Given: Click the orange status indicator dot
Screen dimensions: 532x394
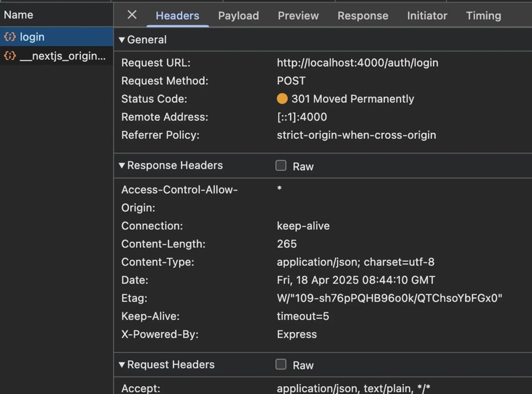Looking at the screenshot, I should click(x=282, y=99).
